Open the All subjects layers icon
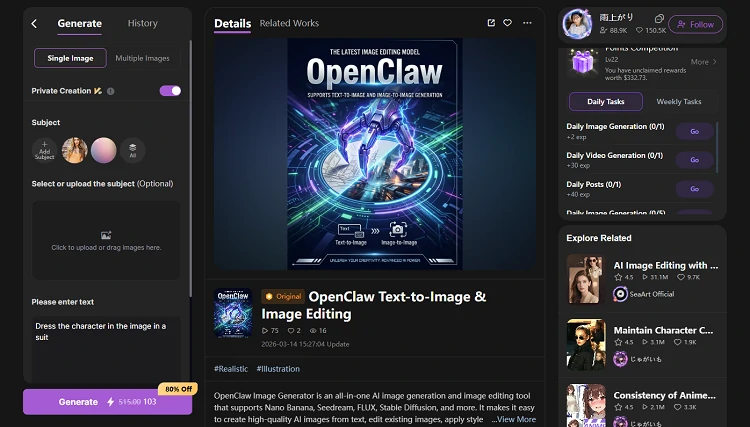This screenshot has width=750, height=427. coord(132,150)
